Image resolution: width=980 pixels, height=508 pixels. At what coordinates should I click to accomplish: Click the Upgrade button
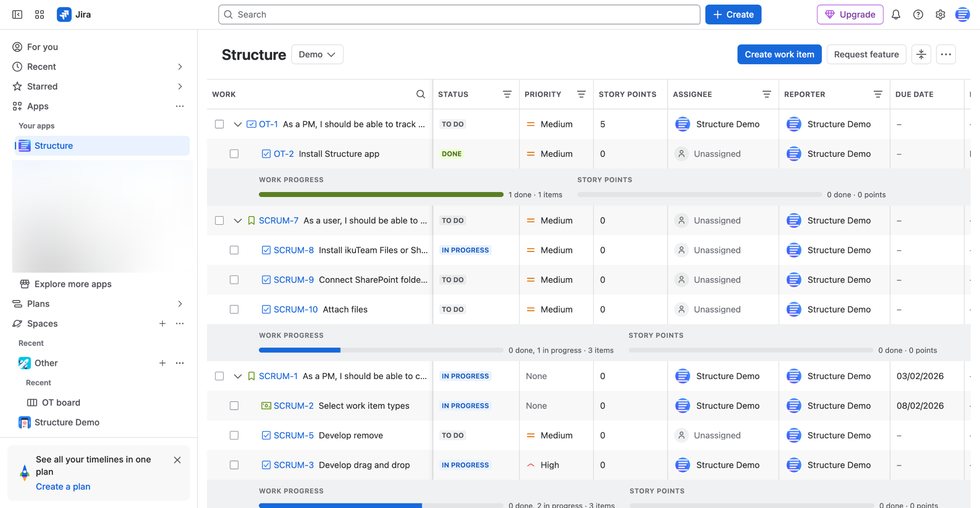[x=850, y=15]
